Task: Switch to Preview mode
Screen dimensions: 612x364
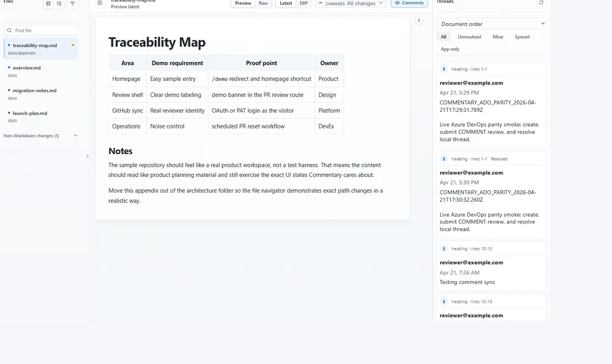Action: click(x=243, y=3)
